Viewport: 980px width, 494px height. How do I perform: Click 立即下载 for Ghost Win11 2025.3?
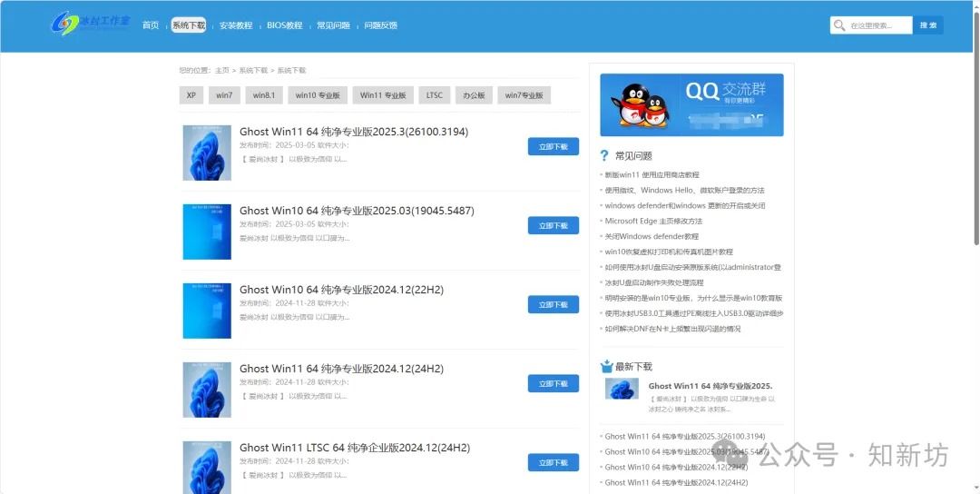pos(553,147)
